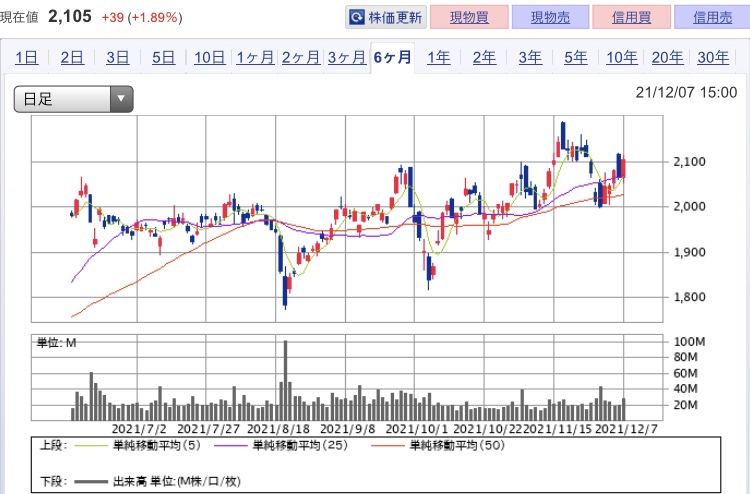Switch chart to the 1年 tab
750x494 pixels.
click(x=439, y=57)
